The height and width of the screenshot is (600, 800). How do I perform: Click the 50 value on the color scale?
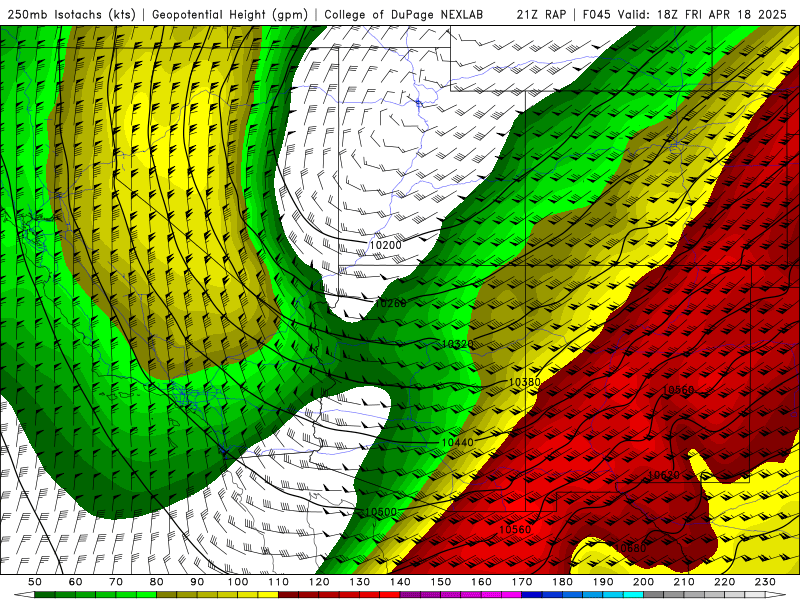35,582
